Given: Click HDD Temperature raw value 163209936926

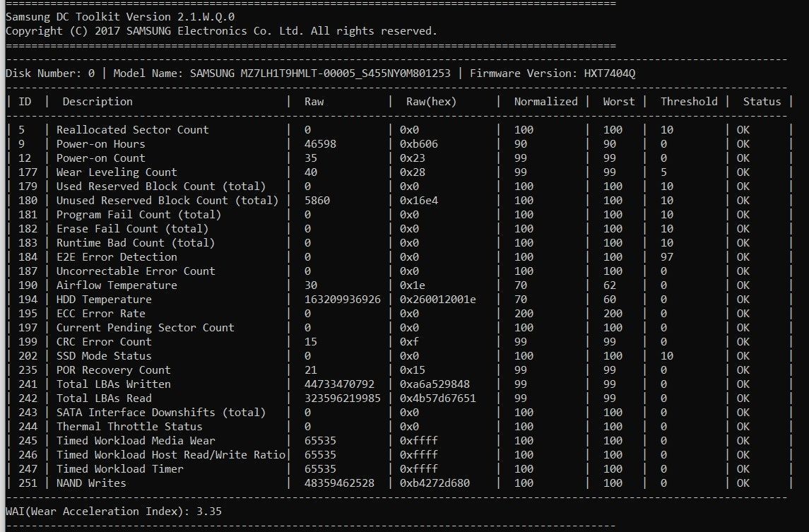Looking at the screenshot, I should pos(342,300).
